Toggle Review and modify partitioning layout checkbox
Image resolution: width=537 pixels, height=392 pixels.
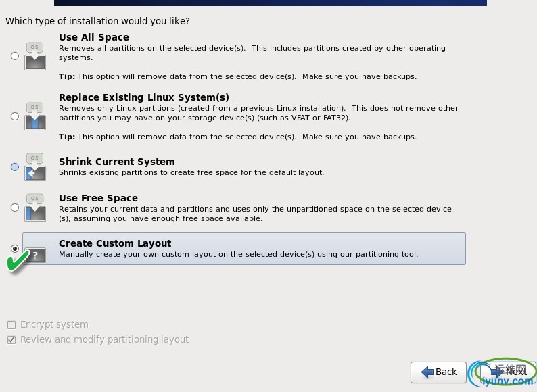click(x=11, y=339)
